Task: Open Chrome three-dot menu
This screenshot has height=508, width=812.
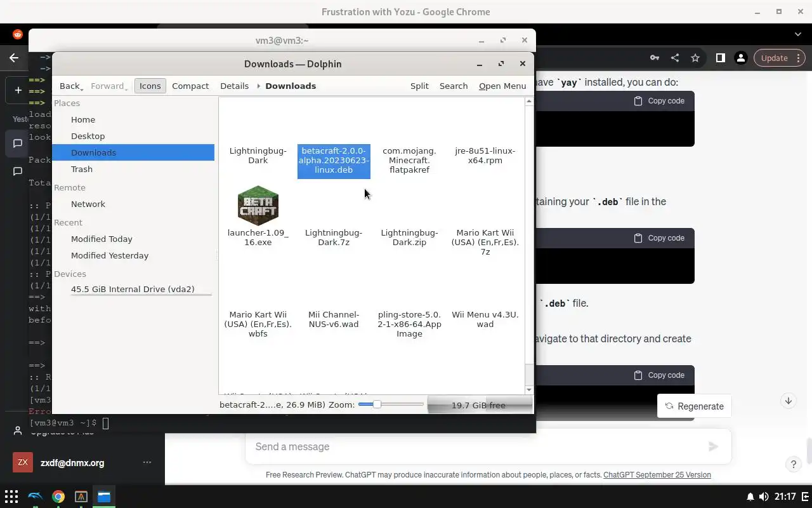Action: pyautogui.click(x=799, y=58)
